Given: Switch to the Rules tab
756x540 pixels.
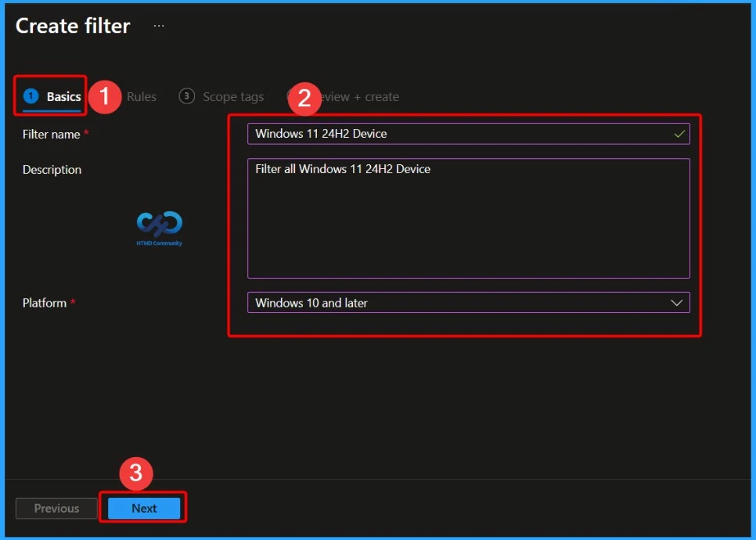Looking at the screenshot, I should tap(140, 96).
